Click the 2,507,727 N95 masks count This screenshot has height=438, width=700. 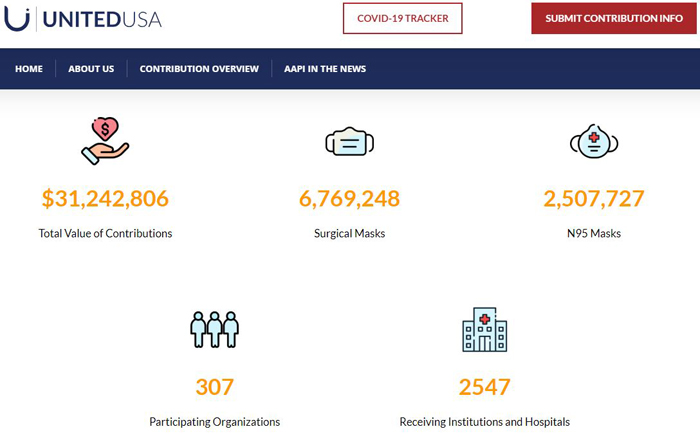pyautogui.click(x=594, y=198)
